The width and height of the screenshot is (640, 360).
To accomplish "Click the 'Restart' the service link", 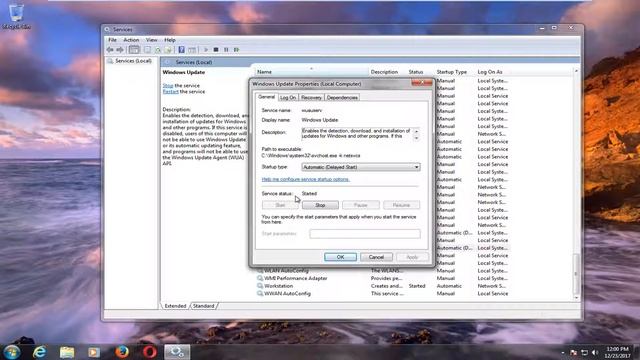I will click(170, 92).
